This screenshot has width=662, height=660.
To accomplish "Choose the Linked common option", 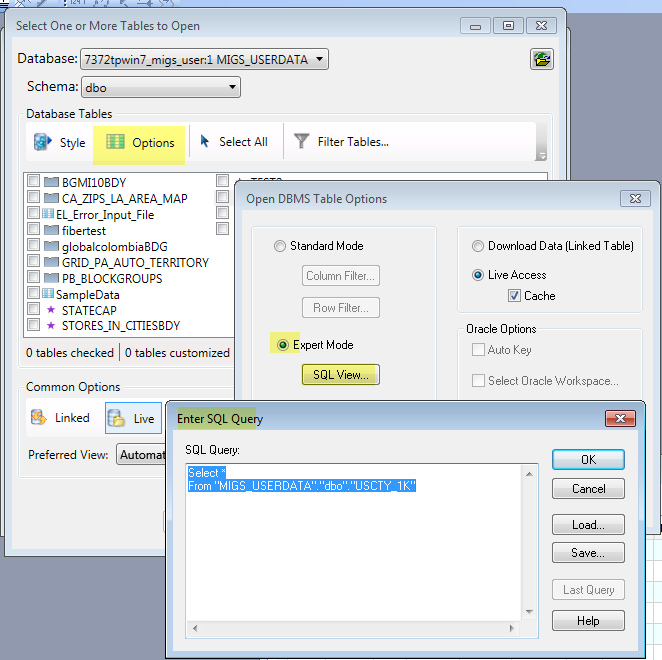I will point(60,418).
